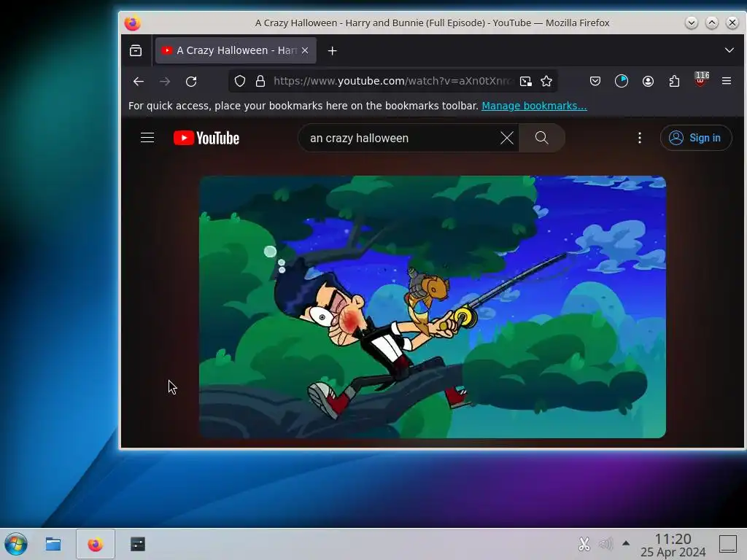This screenshot has width=747, height=560.
Task: Click the forward navigation arrow
Action: [x=165, y=82]
